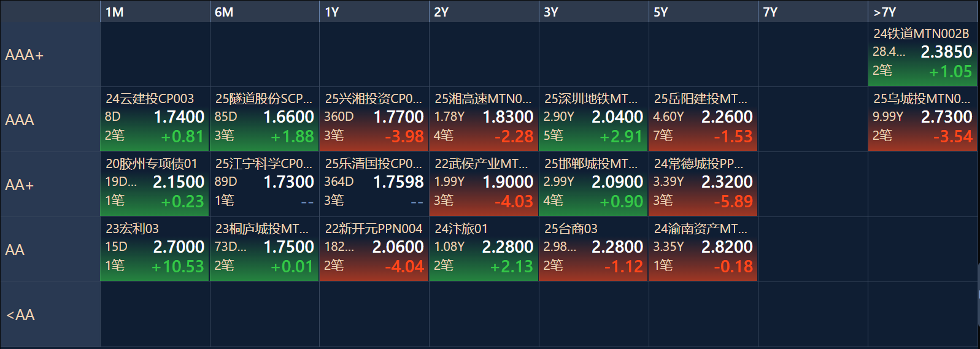The height and width of the screenshot is (349, 980).
Task: Open the 22新开元PPN004 bond cell
Action: click(x=374, y=249)
